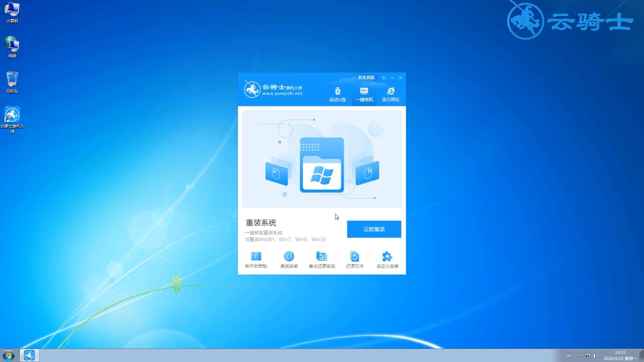Click the 立即重装 button
The height and width of the screenshot is (362, 644).
pos(374,229)
